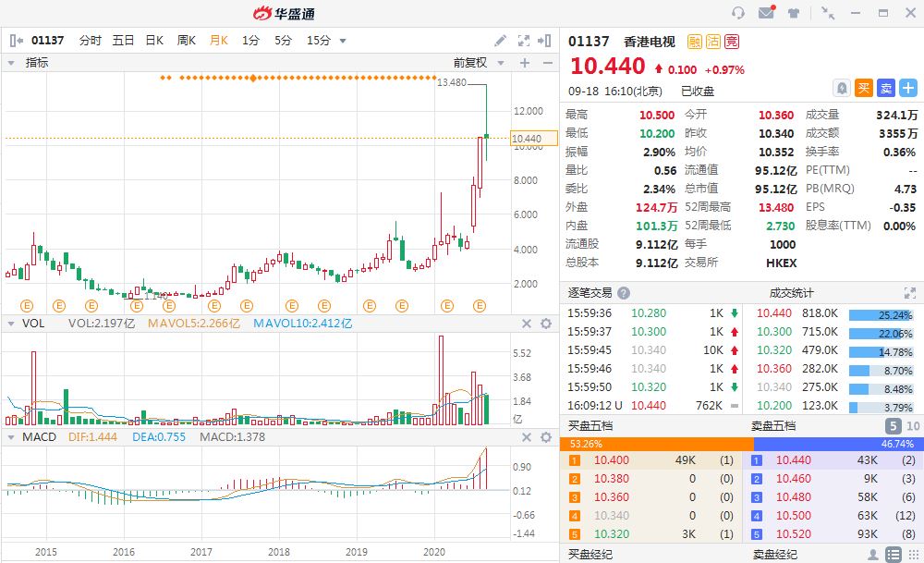
Task: Click the 竞 auction badge
Action: [x=731, y=42]
